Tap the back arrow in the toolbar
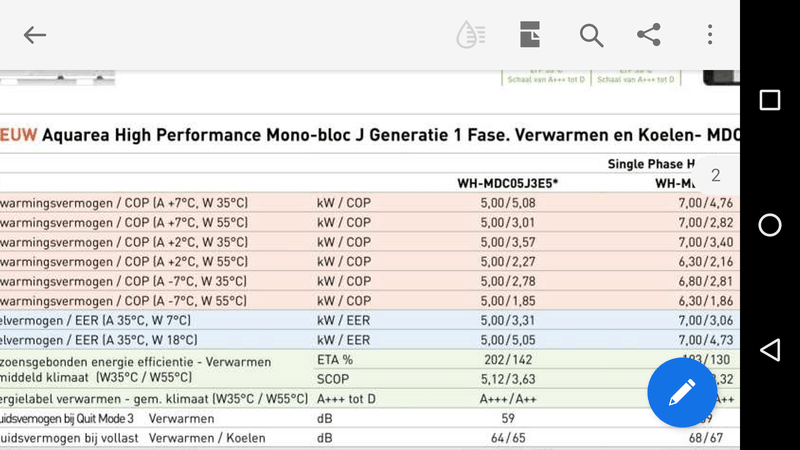The height and width of the screenshot is (450, 800). pyautogui.click(x=35, y=35)
